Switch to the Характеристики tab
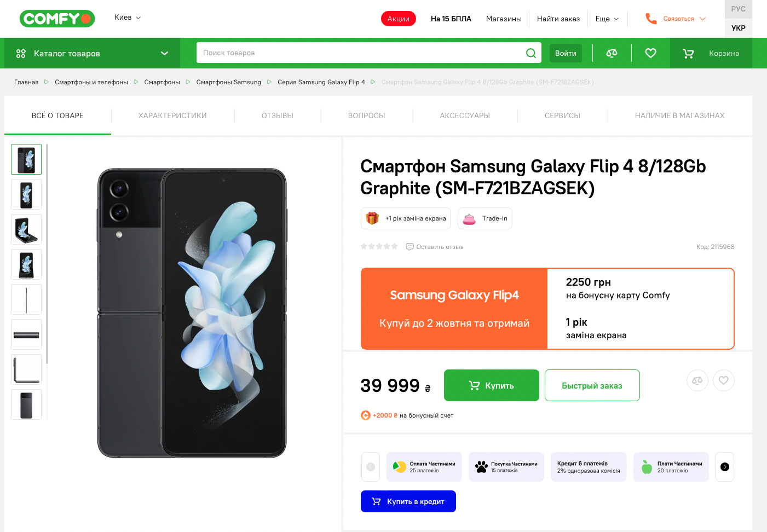 [172, 115]
